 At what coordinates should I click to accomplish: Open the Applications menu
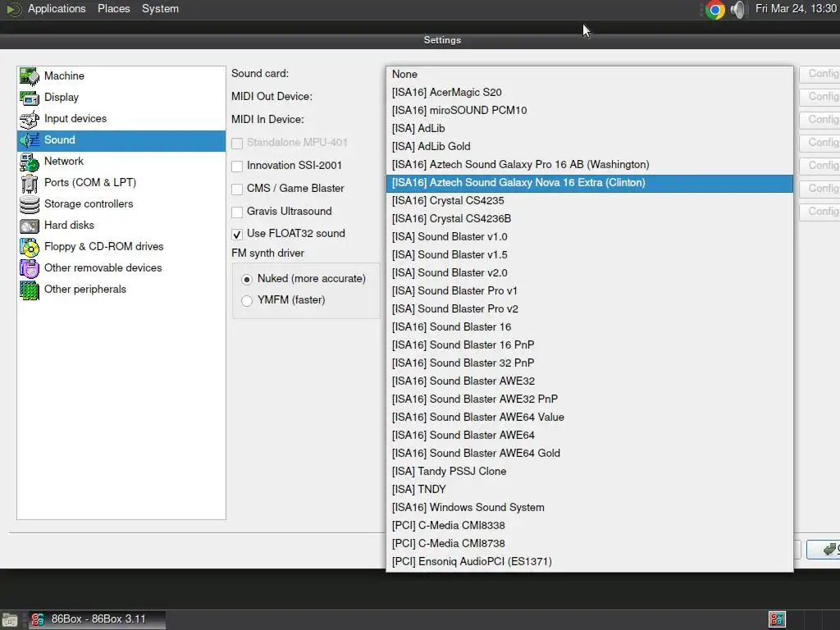click(x=57, y=9)
